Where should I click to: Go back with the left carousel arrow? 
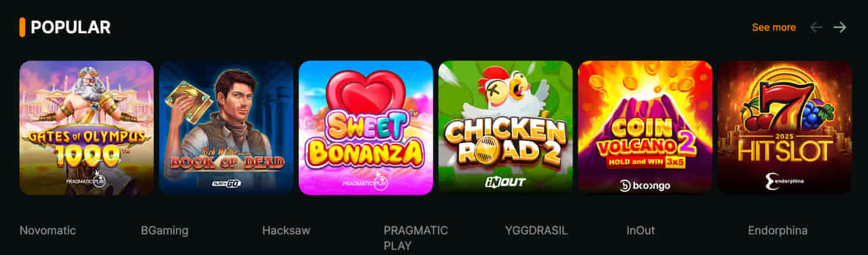tap(816, 27)
